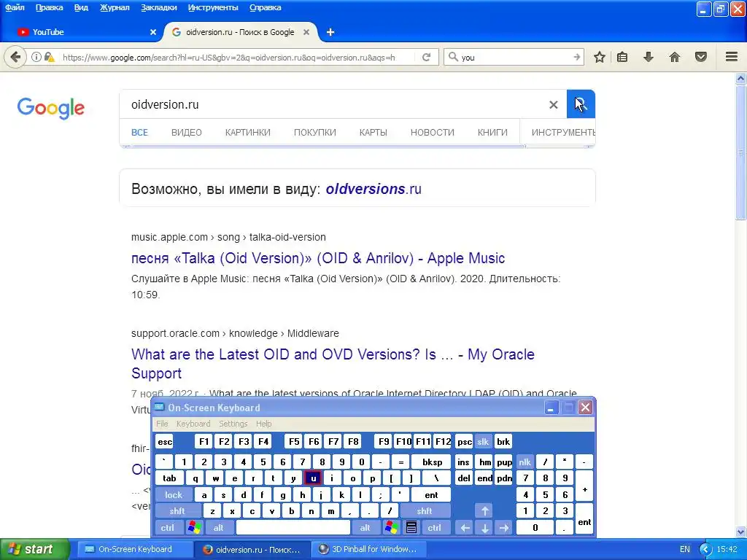Viewport: 747px width, 560px height.
Task: Open the bookmarks list icon
Action: pos(622,57)
